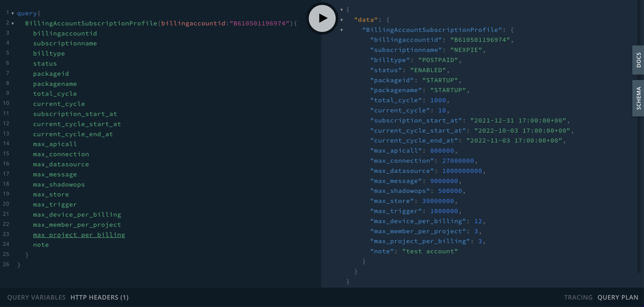This screenshot has width=644, height=307.
Task: Click the underlined max_project_per_billing field
Action: pyautogui.click(x=79, y=235)
